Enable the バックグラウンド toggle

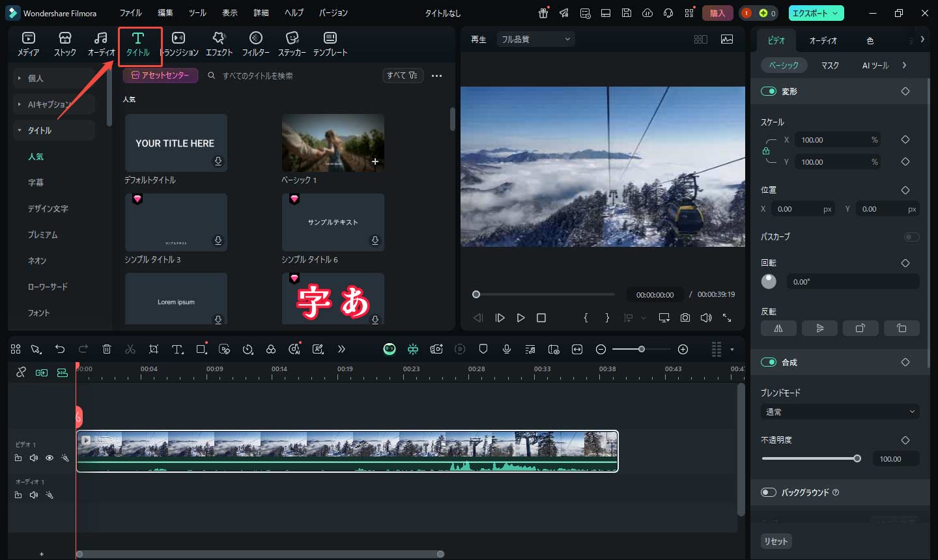pyautogui.click(x=769, y=492)
